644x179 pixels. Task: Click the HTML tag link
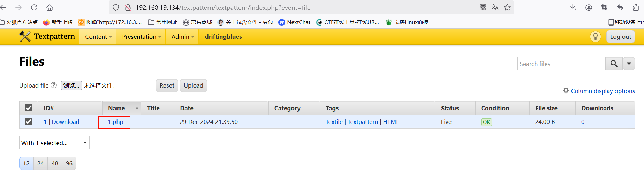click(x=391, y=122)
